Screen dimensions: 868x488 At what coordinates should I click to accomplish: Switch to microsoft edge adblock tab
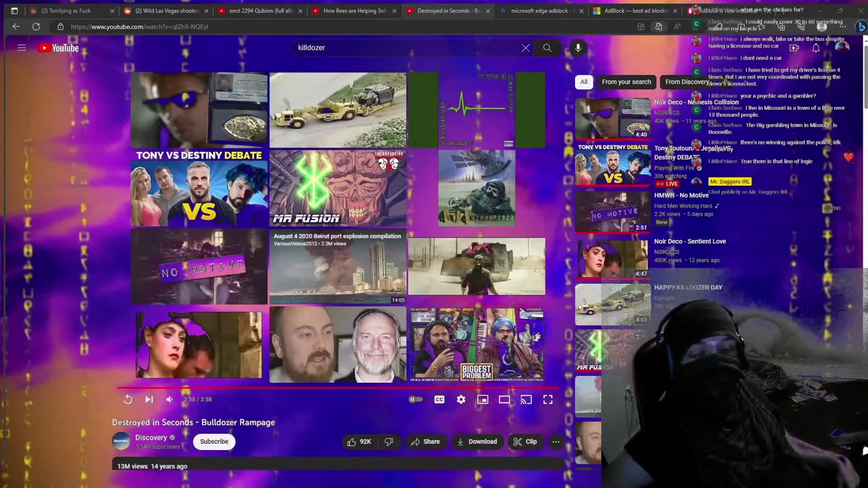(542, 11)
